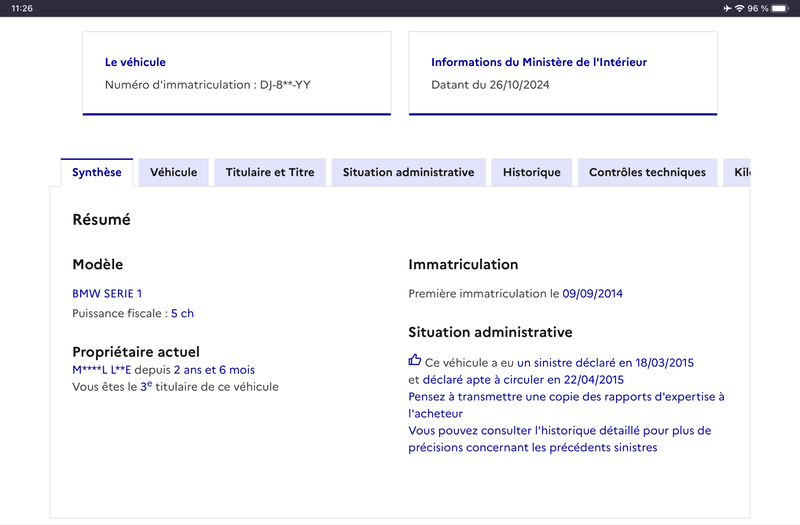Open the Synthèse tab
Screen dimensions: 800x525
pyautogui.click(x=97, y=172)
